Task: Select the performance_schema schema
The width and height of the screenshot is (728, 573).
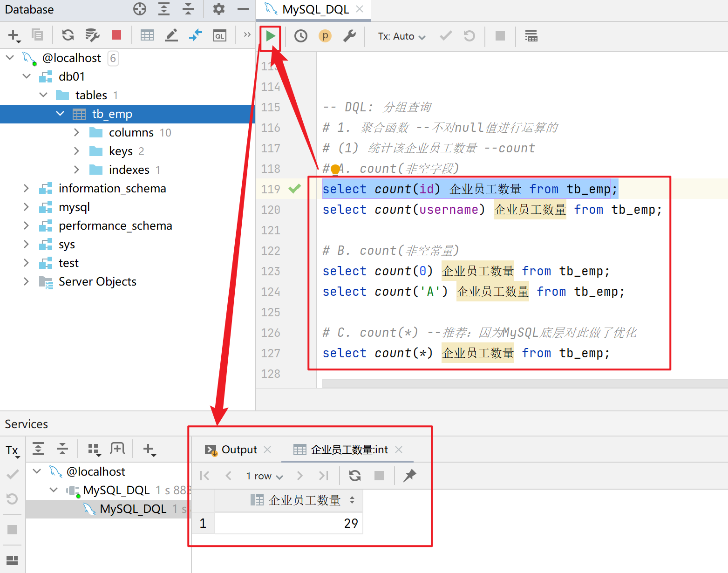Action: coord(115,225)
